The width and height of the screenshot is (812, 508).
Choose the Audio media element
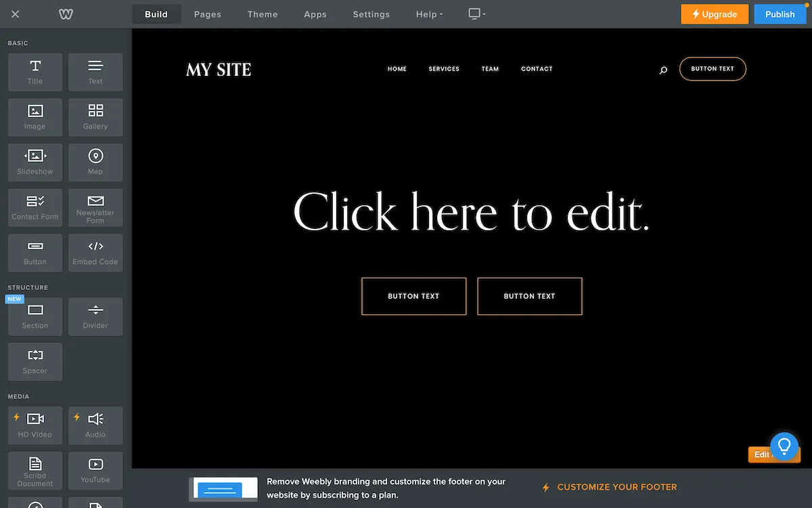point(95,425)
